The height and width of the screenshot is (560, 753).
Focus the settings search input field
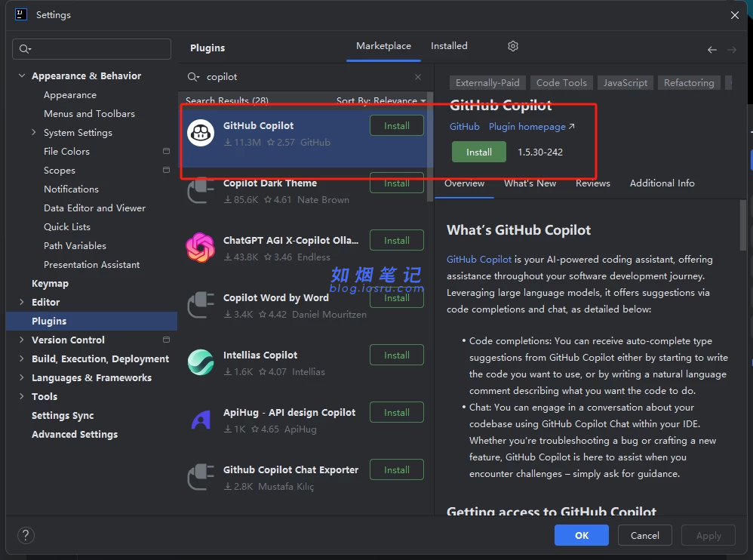[92, 49]
